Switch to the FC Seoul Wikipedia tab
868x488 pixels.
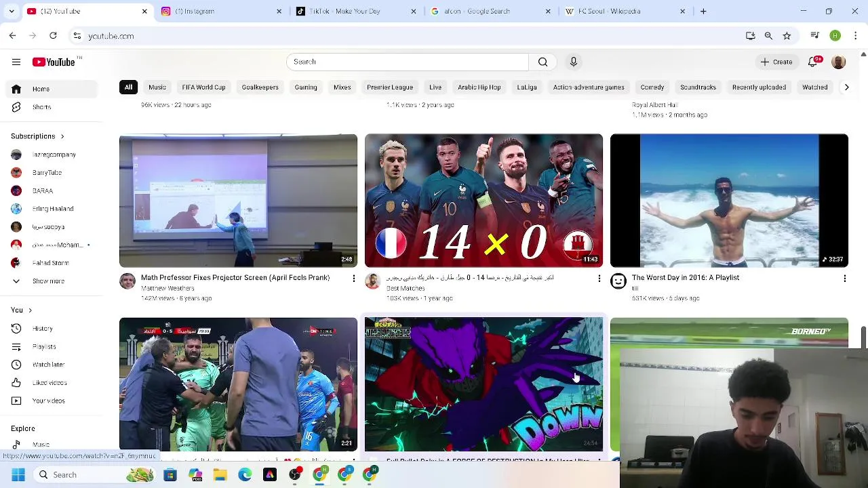click(x=624, y=12)
